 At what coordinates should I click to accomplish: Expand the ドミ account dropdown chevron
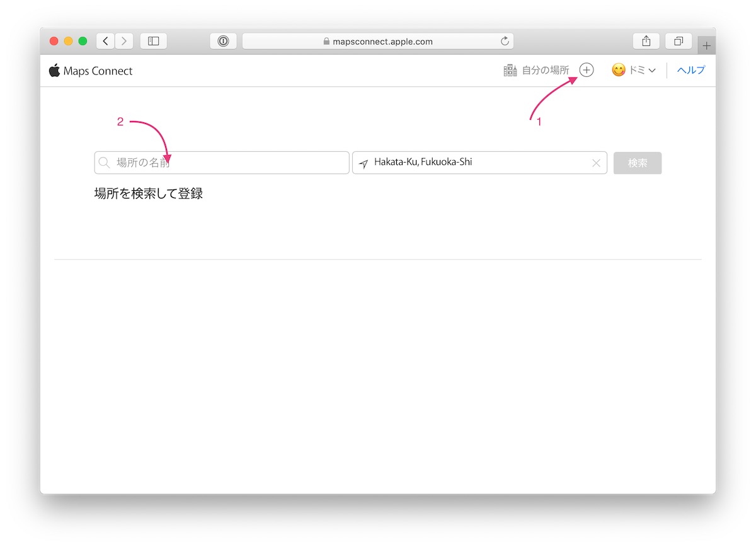tap(652, 71)
